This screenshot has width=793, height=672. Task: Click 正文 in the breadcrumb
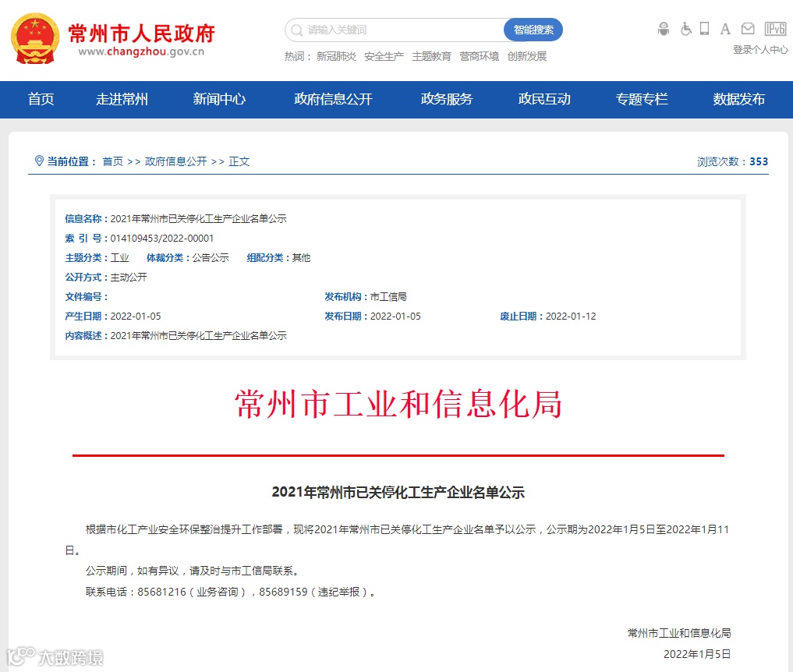point(239,161)
